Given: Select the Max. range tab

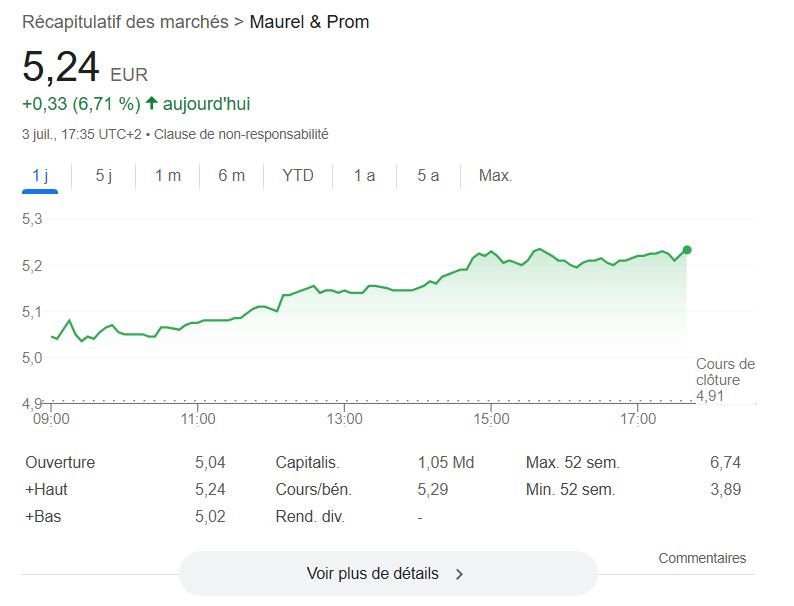Looking at the screenshot, I should 495,176.
